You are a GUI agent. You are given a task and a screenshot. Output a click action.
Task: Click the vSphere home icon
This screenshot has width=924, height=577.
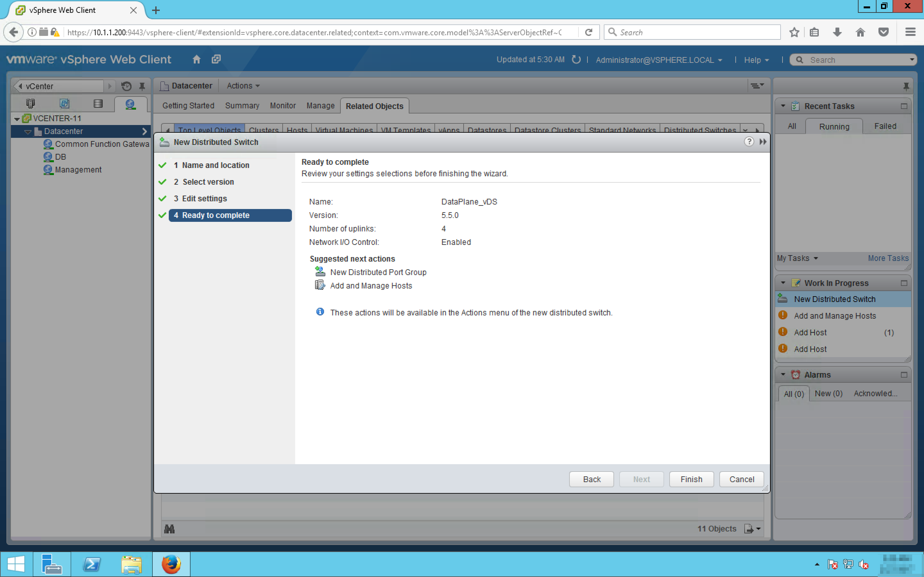(x=196, y=59)
